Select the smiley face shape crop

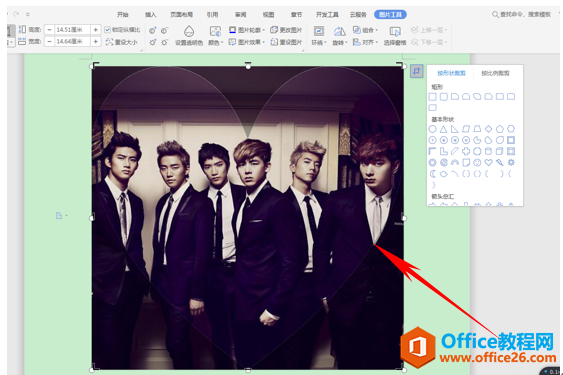point(477,162)
